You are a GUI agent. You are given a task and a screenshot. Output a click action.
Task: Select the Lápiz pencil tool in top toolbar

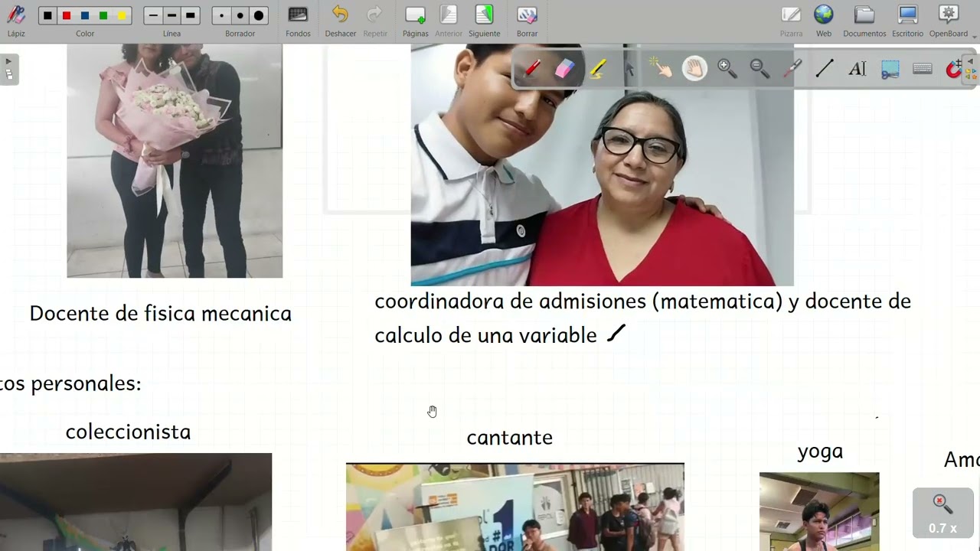pyautogui.click(x=16, y=20)
